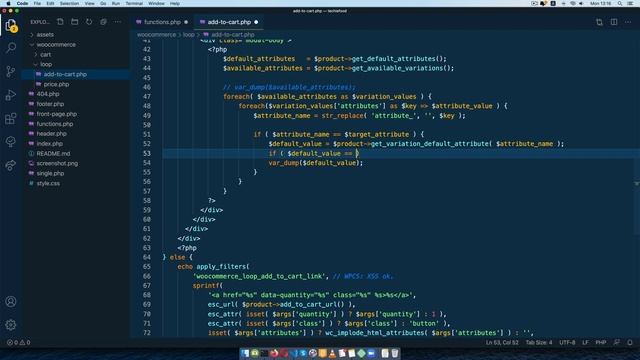Open footer.php in the file tree
The height and width of the screenshot is (360, 640).
50,104
